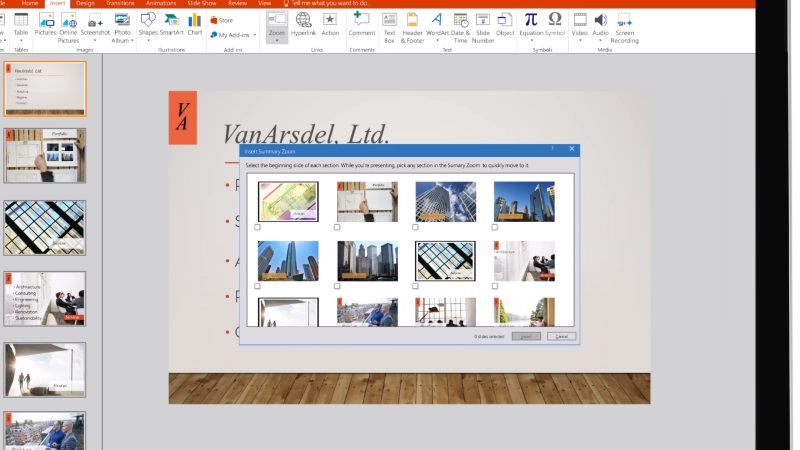This screenshot has height=450, width=800.
Task: Select the WordArt icon
Action: (437, 23)
